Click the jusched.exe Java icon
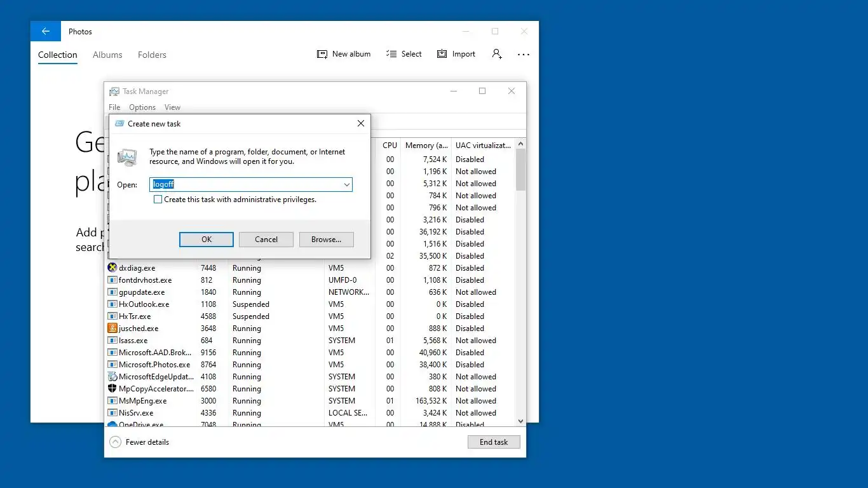Screen dimensions: 868x488 [x=112, y=329]
